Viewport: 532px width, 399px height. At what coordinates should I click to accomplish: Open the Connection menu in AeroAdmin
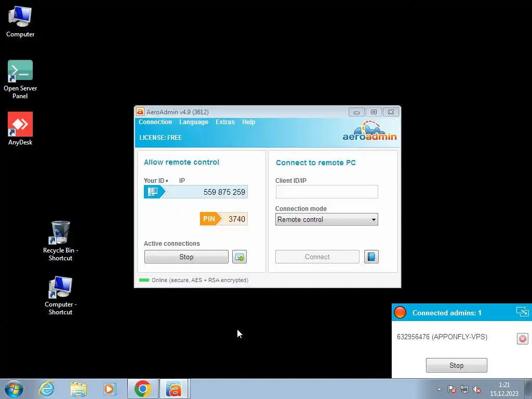click(x=155, y=122)
